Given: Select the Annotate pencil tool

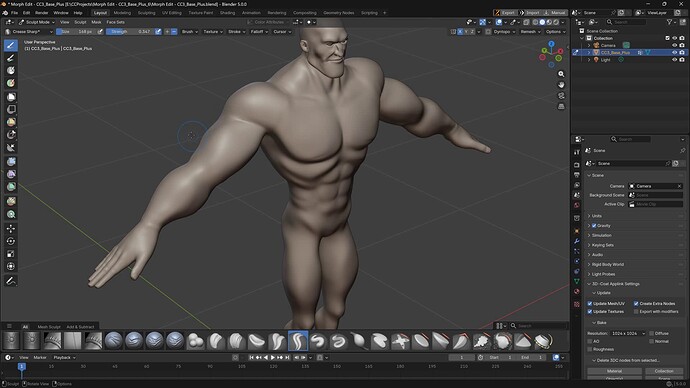Looking at the screenshot, I should [11, 281].
